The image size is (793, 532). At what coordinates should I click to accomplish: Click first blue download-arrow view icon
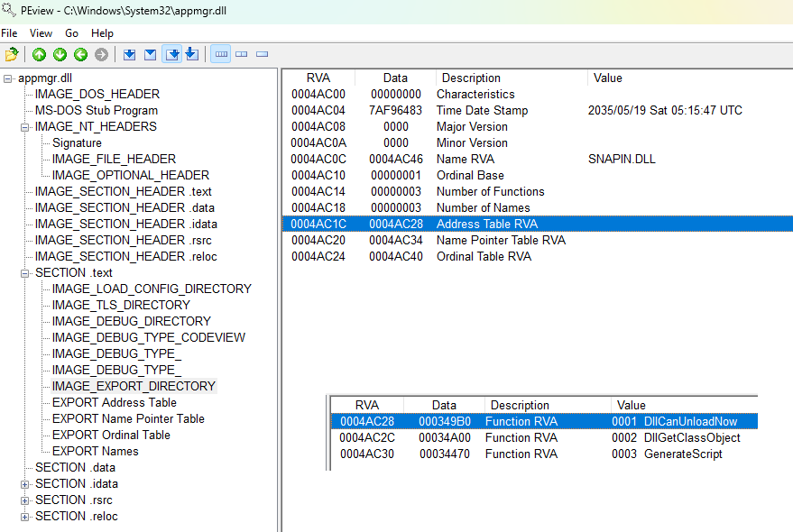[130, 54]
